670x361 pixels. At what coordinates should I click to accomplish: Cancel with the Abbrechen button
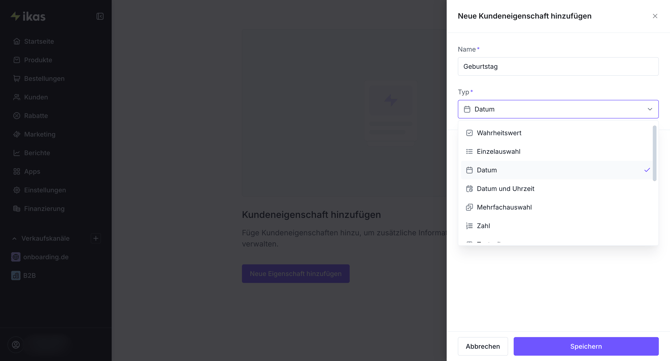click(483, 346)
